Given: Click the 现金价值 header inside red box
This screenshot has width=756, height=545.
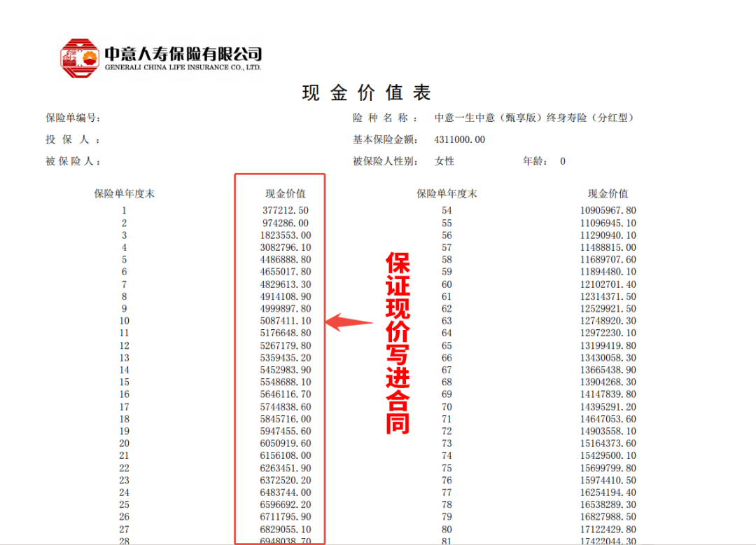Looking at the screenshot, I should click(x=286, y=193).
